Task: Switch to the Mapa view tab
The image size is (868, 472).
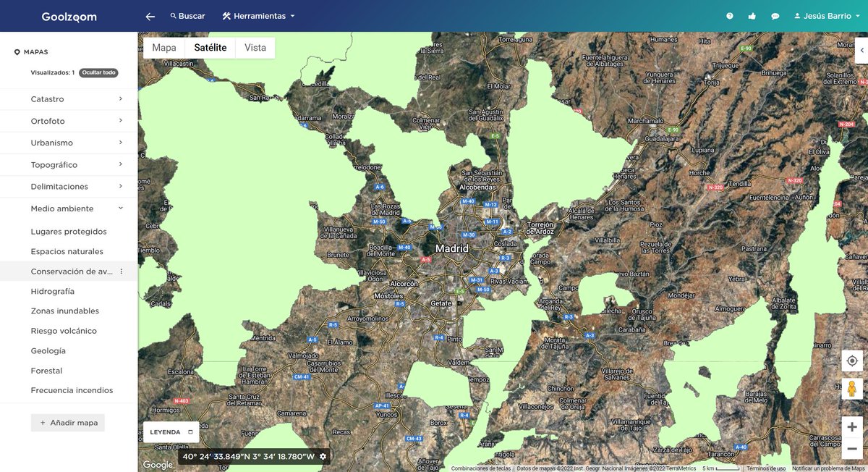Action: (x=164, y=48)
